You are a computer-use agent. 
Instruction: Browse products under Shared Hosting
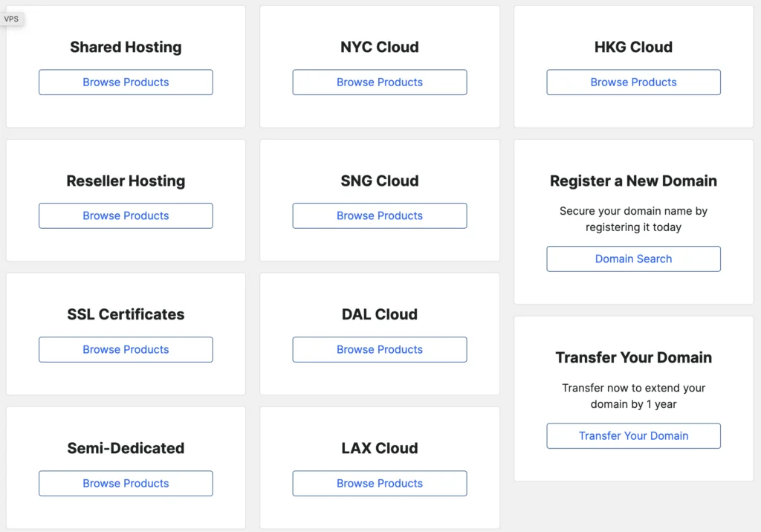[126, 82]
